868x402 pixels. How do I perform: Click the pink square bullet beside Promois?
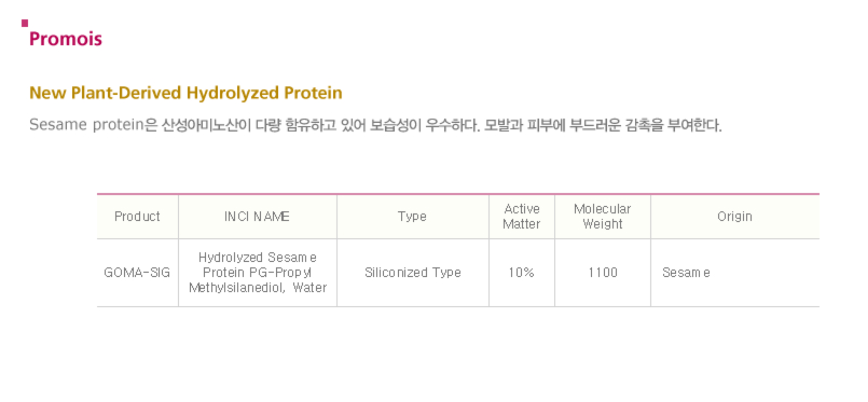24,23
